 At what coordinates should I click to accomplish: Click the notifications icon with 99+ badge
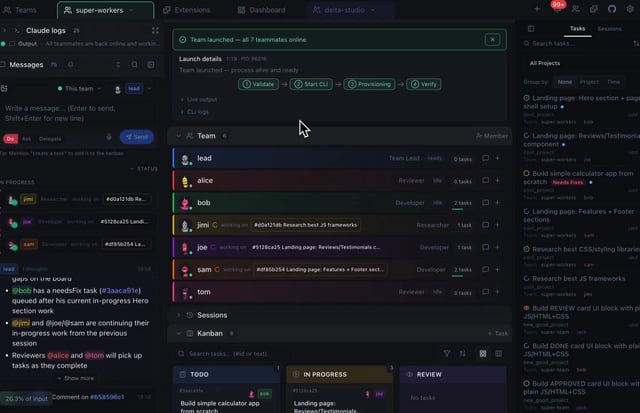[x=558, y=9]
